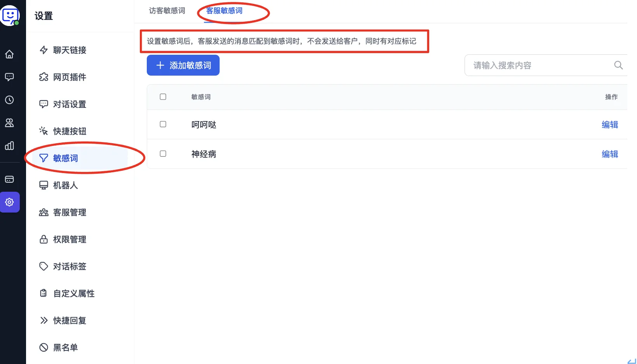This screenshot has height=364, width=637.
Task: Open the contacts icon in the sidebar
Action: (9, 123)
